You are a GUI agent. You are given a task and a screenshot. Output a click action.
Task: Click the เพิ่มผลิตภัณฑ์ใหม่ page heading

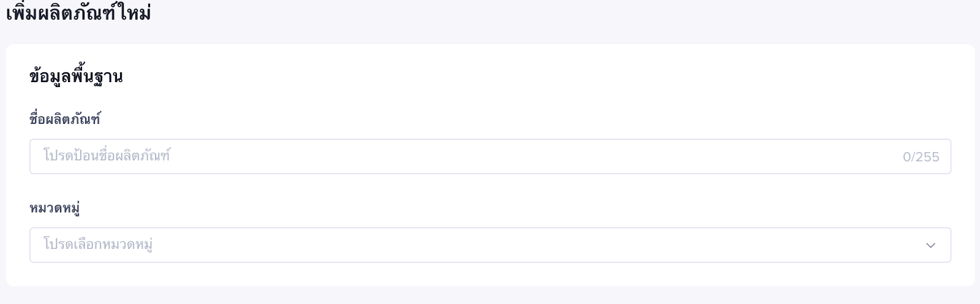tap(78, 13)
